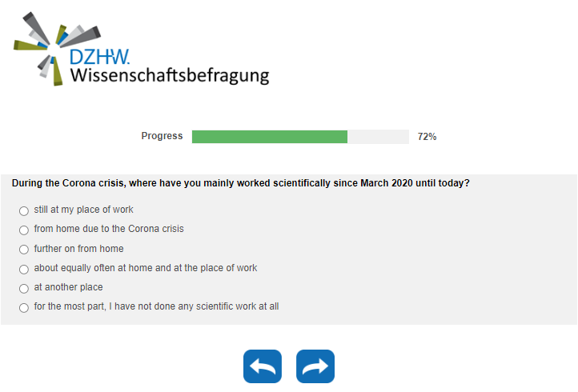
Task: Pick 'about equally often at home' radio option
Action: 24,269
